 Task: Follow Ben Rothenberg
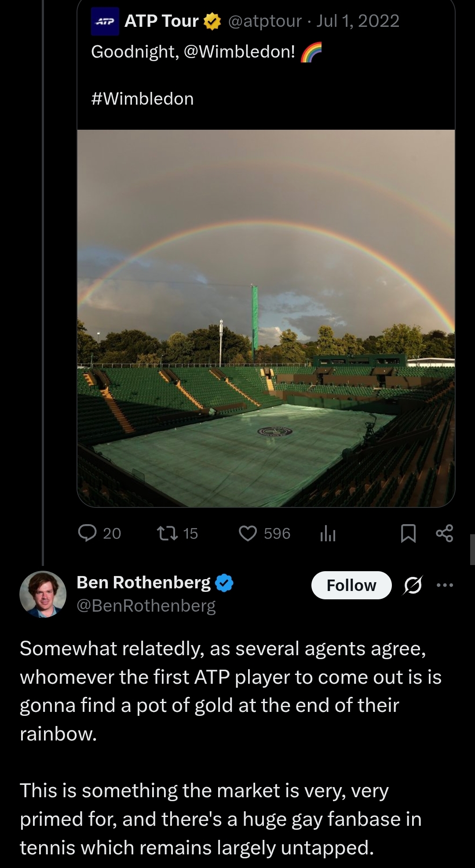(351, 585)
